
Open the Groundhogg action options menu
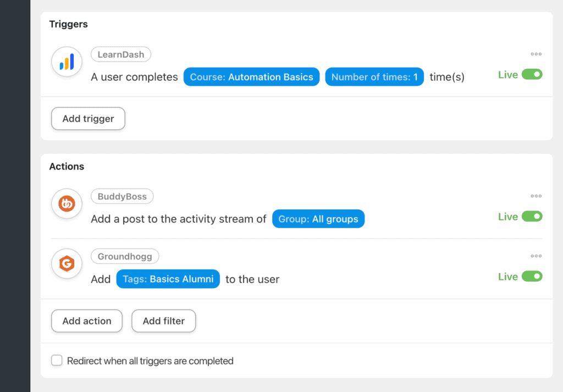[536, 256]
